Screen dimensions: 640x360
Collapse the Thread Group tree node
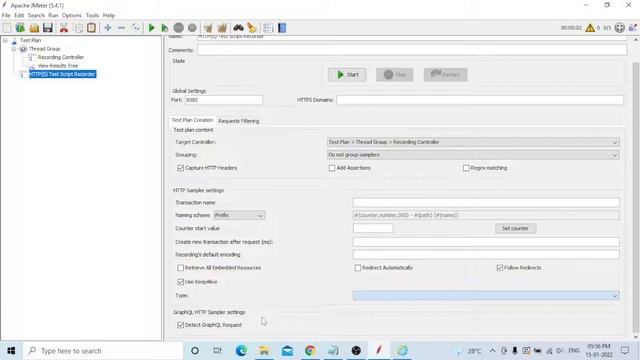13,49
